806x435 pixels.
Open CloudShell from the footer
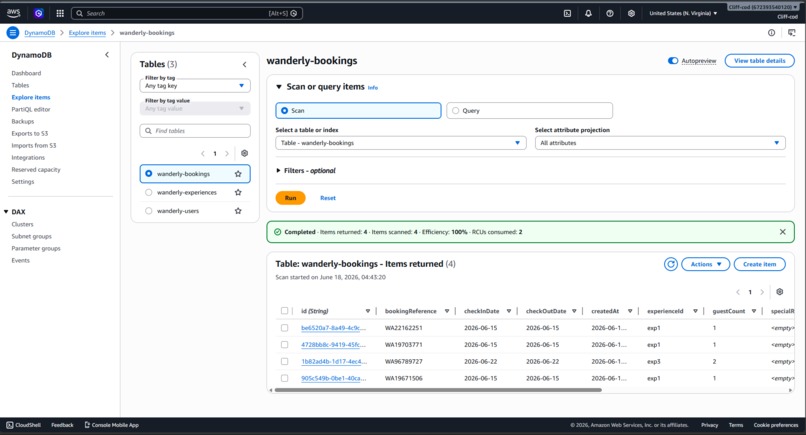24,425
